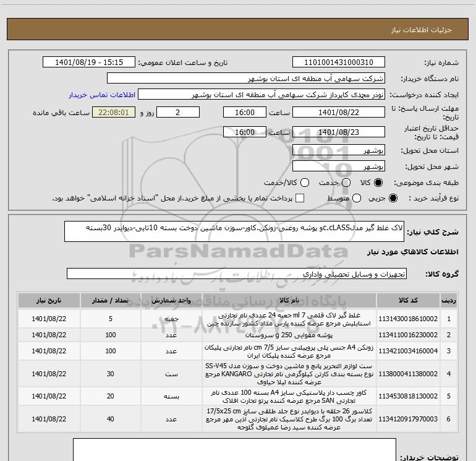Click unit بسته in row 5
Image resolution: width=476 pixels, height=461 pixels.
pos(171,397)
